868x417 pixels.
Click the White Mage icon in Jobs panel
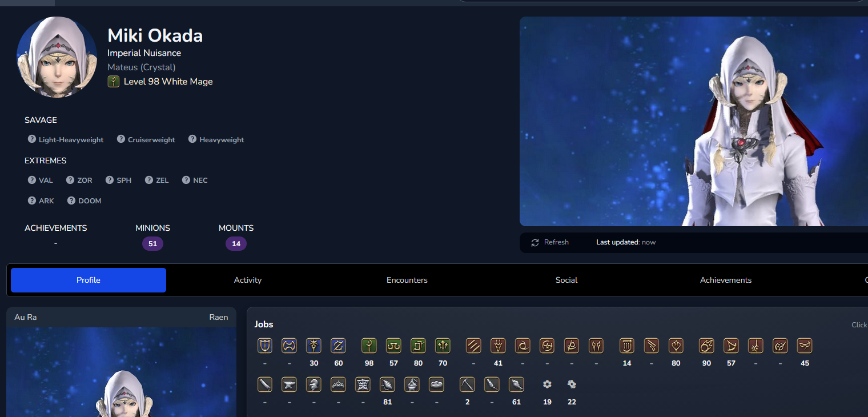[x=369, y=346]
